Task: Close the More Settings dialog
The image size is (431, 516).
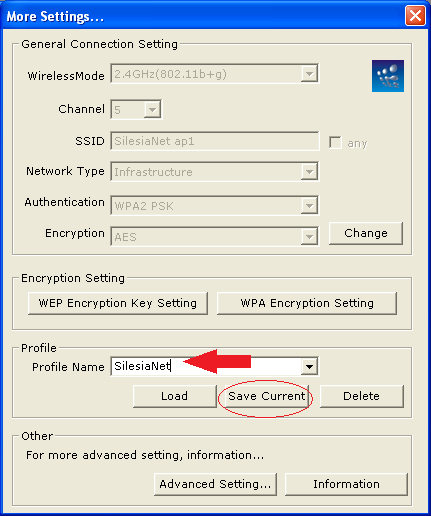Action: tap(415, 16)
